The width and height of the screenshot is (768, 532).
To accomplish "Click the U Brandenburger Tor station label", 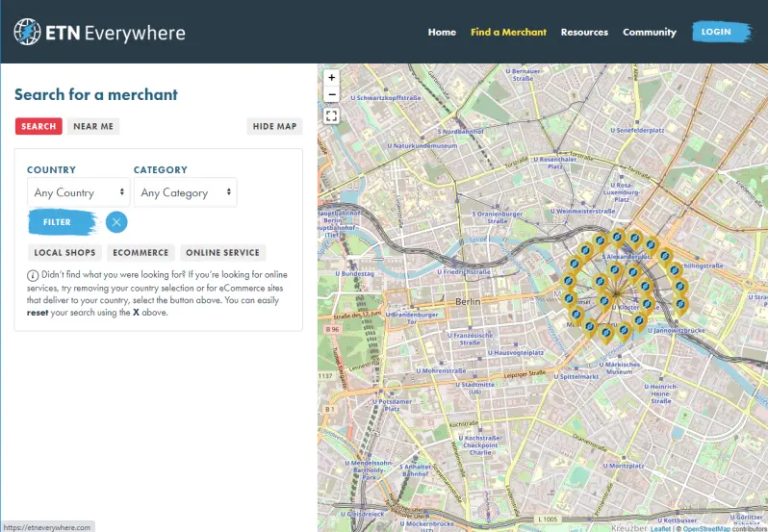I will point(412,318).
